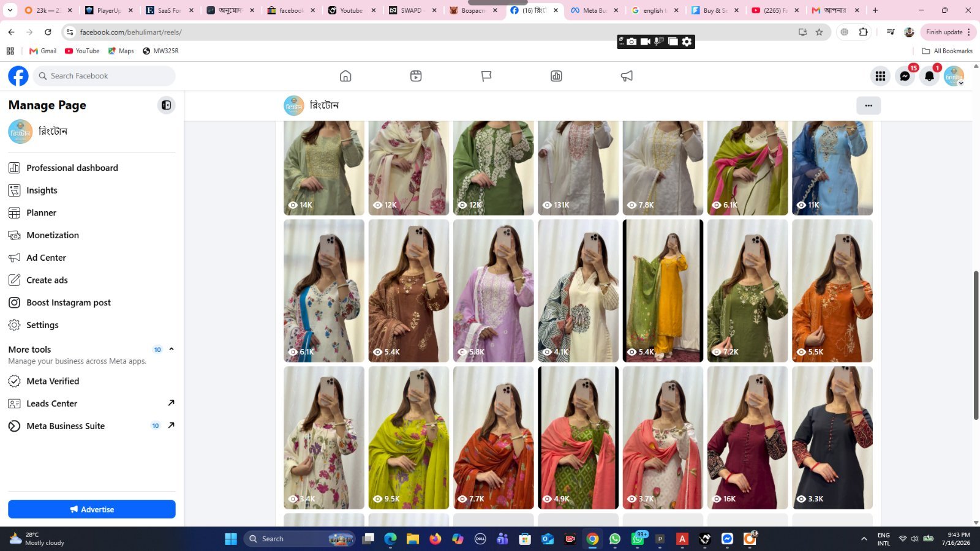Open the tab search dropdown arrow
980x551 pixels.
(10, 10)
